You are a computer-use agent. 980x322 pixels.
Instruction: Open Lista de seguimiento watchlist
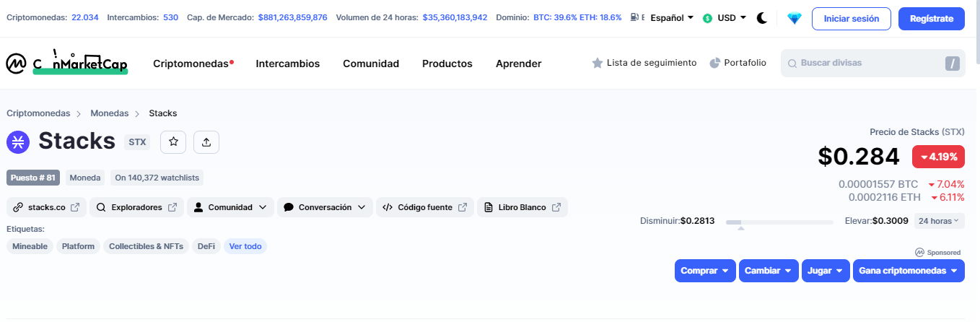click(644, 63)
